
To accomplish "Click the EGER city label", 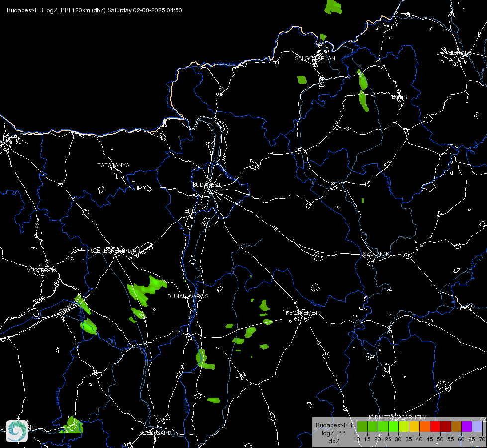I will [400, 97].
